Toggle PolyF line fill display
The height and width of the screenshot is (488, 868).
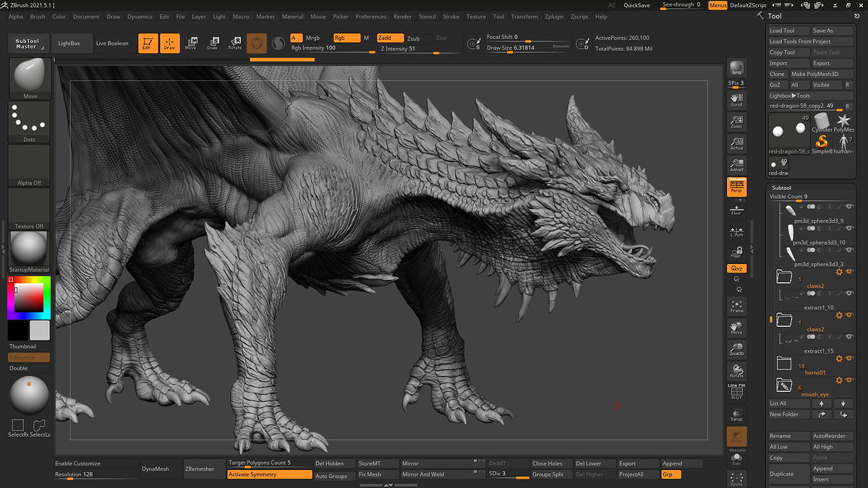pos(736,391)
